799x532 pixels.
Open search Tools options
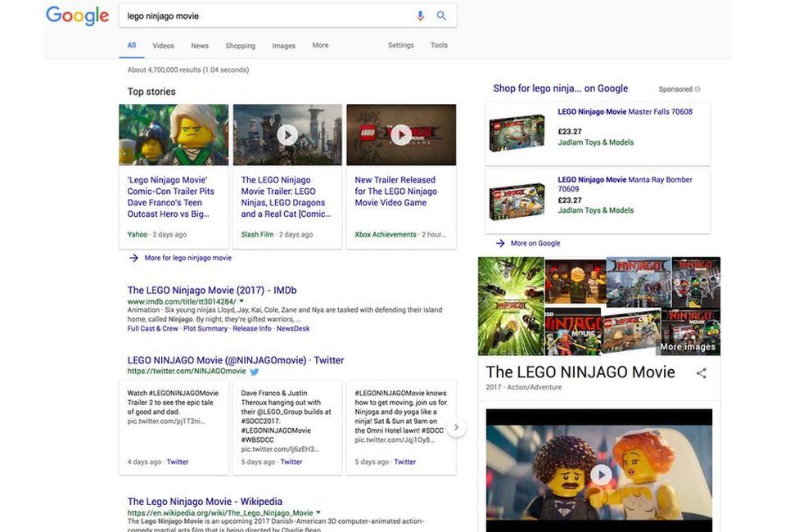click(439, 45)
